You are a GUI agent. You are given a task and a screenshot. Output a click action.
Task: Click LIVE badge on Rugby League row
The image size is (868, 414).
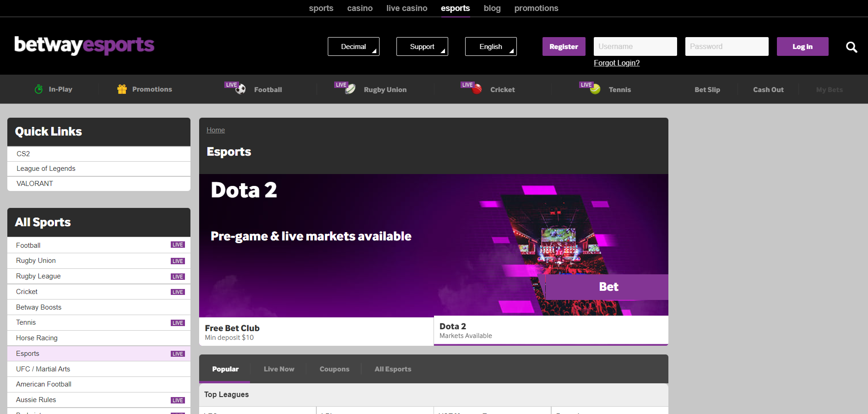coord(178,277)
